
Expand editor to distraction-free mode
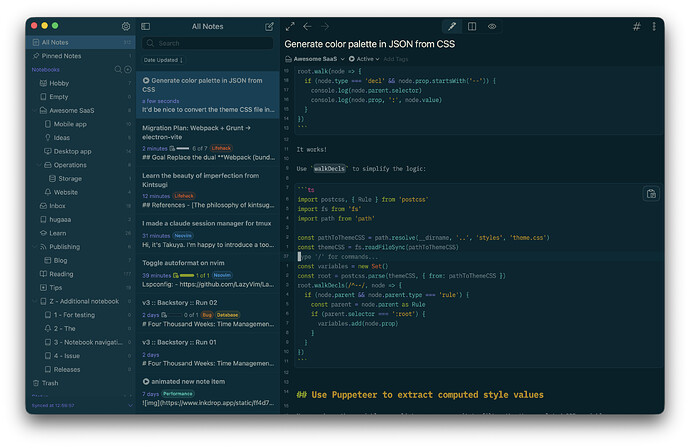click(290, 26)
